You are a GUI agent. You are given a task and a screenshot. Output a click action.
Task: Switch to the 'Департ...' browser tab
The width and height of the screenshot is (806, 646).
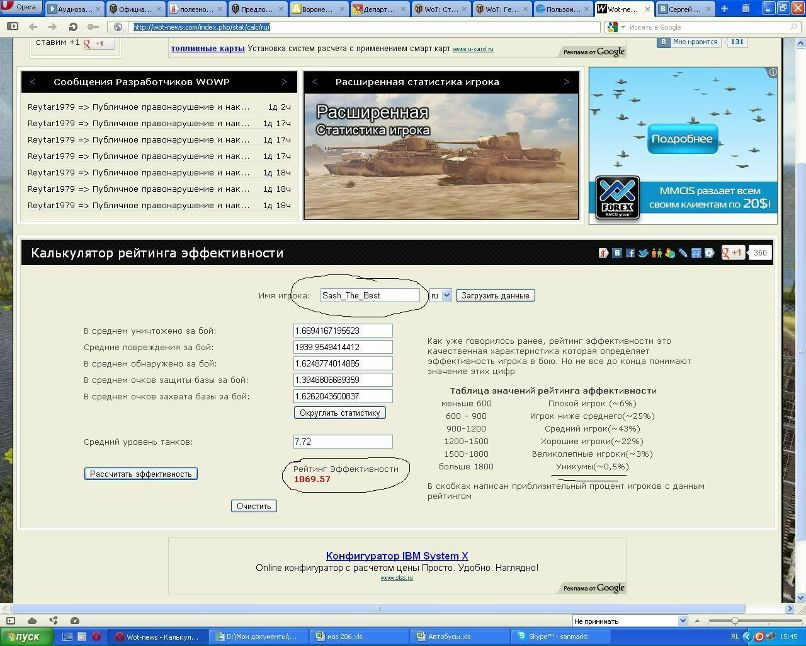point(381,8)
